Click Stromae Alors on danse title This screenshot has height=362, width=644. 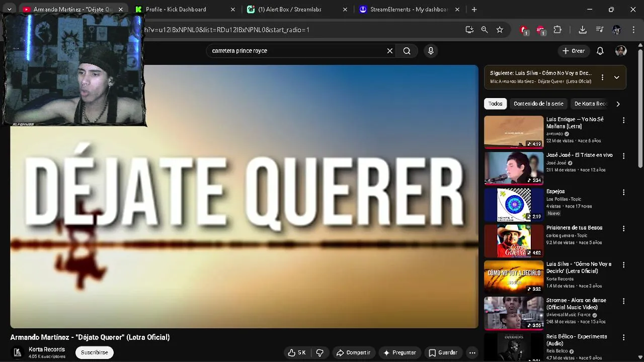click(x=576, y=304)
